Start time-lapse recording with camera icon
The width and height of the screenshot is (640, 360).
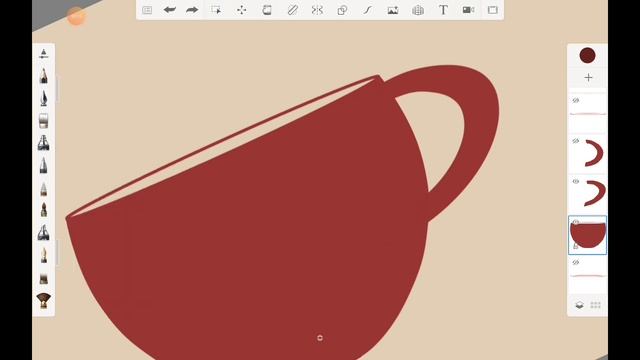pyautogui.click(x=468, y=10)
